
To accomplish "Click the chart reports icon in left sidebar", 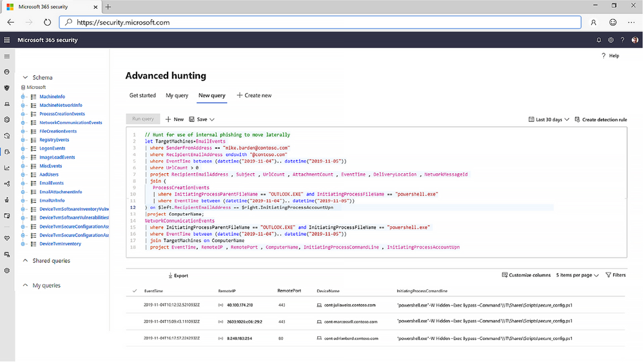I will coord(7,167).
